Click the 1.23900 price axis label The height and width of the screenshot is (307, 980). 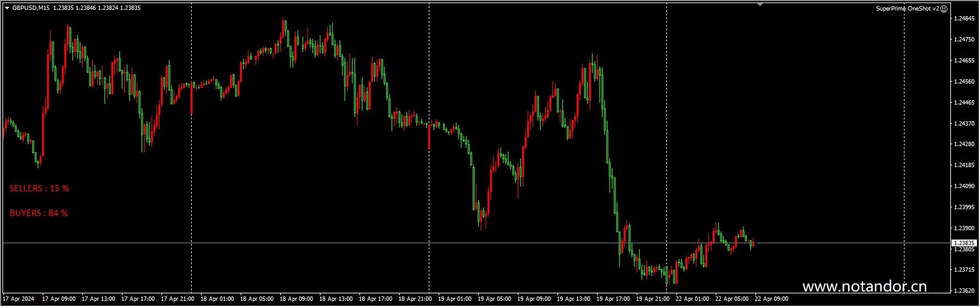coord(964,228)
